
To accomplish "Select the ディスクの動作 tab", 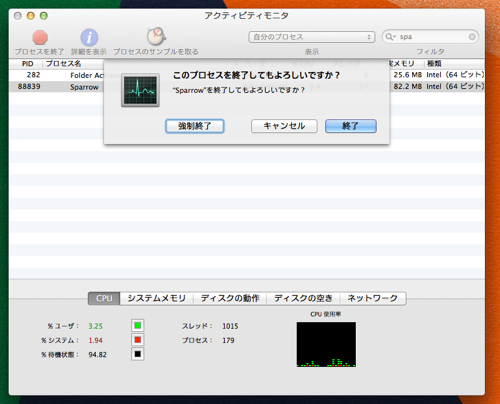I will tap(230, 298).
